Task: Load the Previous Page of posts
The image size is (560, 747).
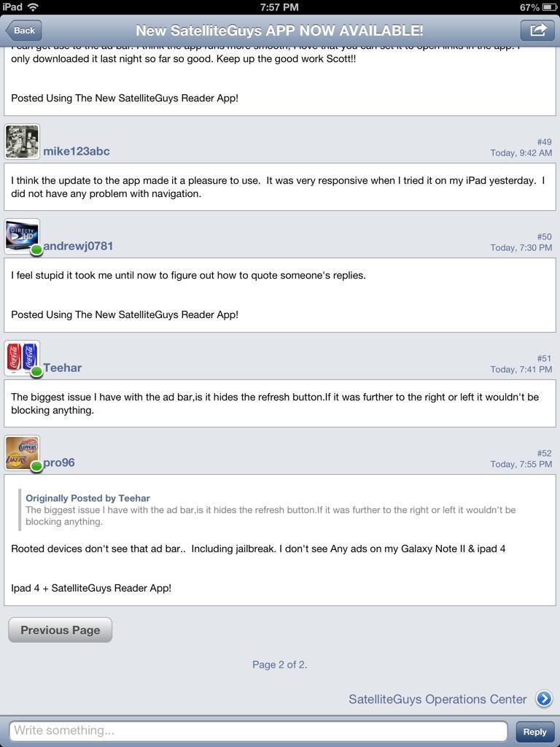Action: (x=61, y=630)
